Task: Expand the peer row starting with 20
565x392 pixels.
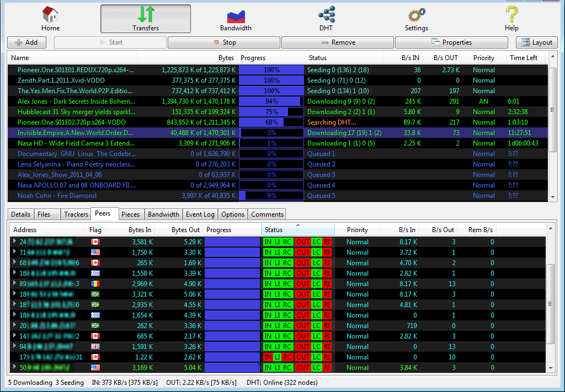Action: coord(14,325)
